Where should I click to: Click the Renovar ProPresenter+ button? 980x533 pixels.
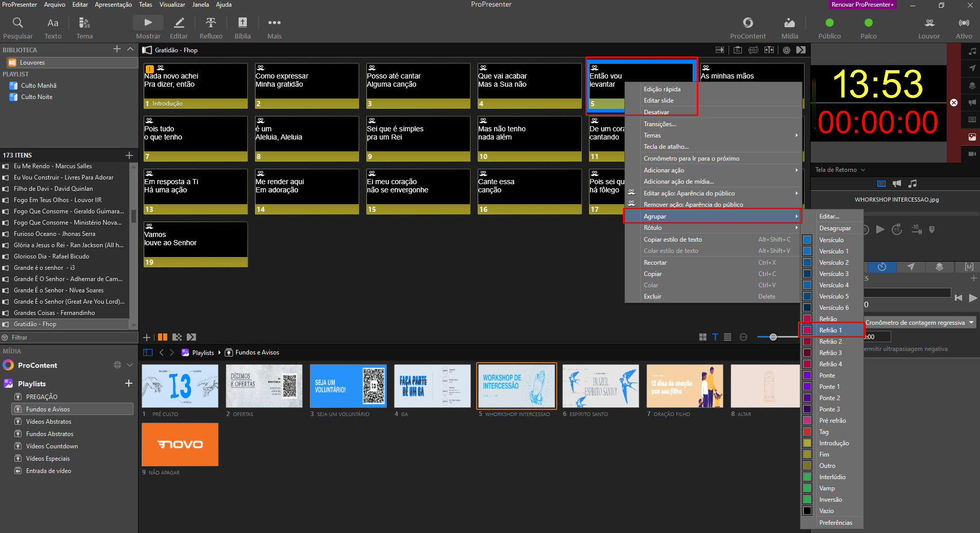tap(863, 5)
